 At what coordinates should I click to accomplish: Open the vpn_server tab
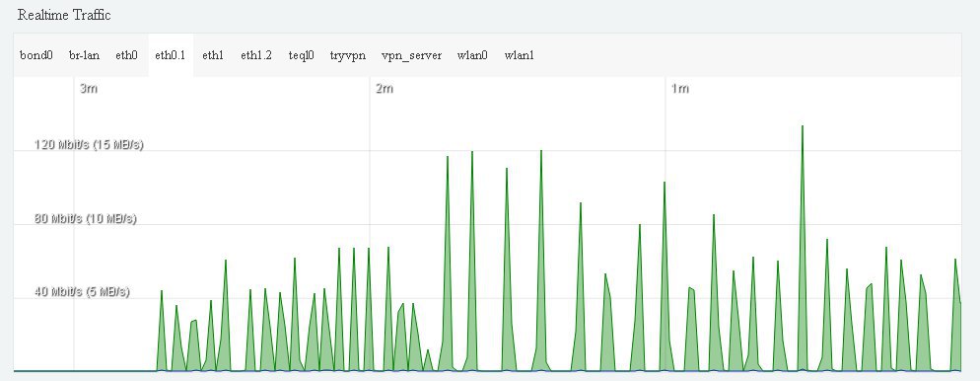[411, 55]
